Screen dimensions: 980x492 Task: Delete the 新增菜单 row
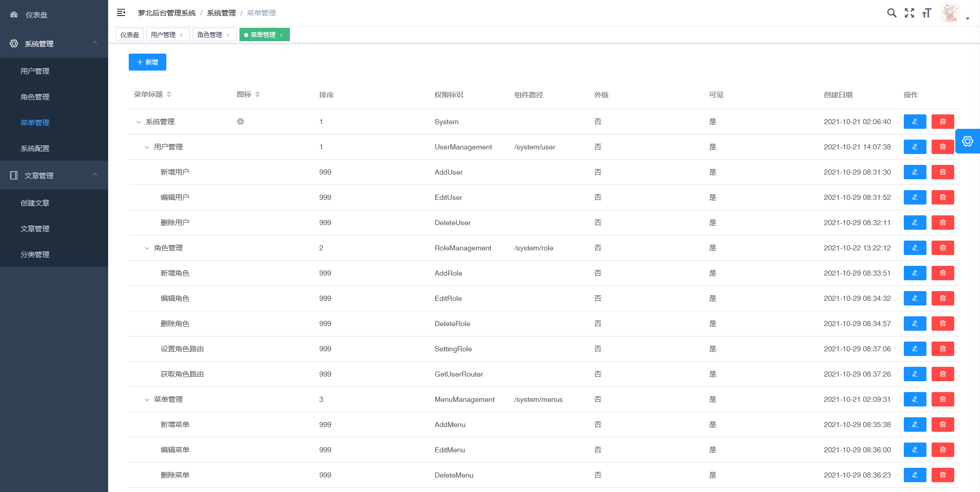pos(942,425)
